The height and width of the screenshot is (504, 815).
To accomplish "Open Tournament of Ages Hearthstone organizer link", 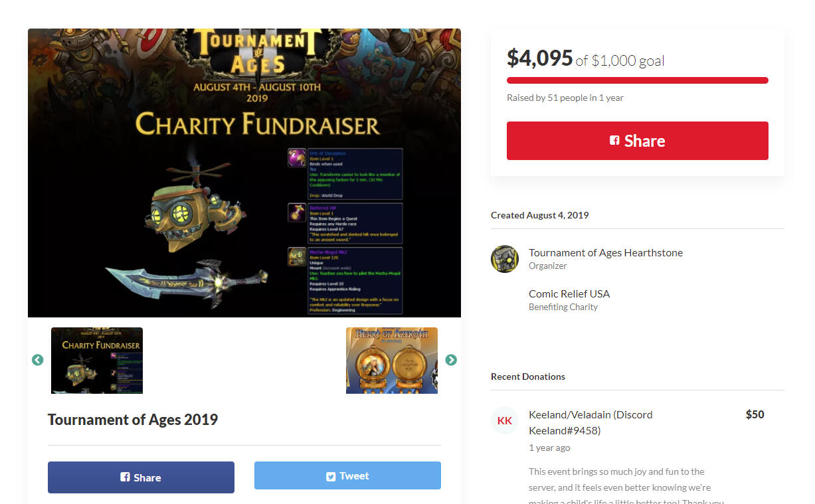I will pyautogui.click(x=606, y=252).
